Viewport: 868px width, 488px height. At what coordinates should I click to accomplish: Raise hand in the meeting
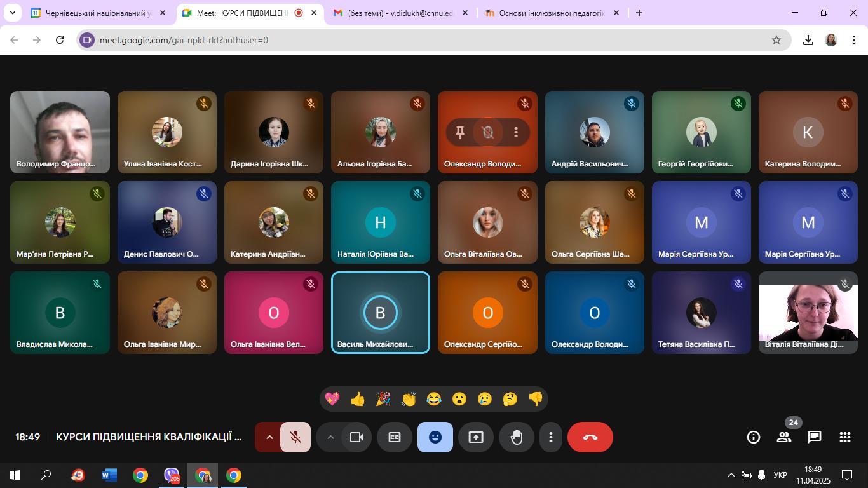517,437
